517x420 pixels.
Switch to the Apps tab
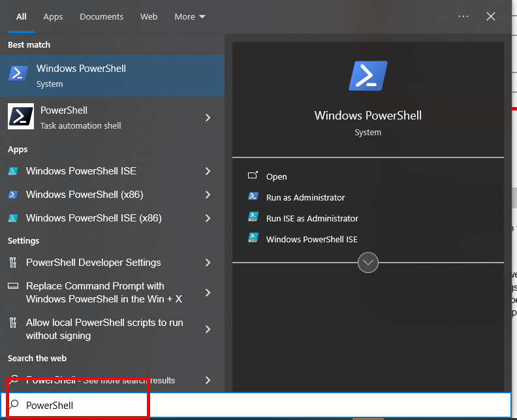tap(53, 16)
